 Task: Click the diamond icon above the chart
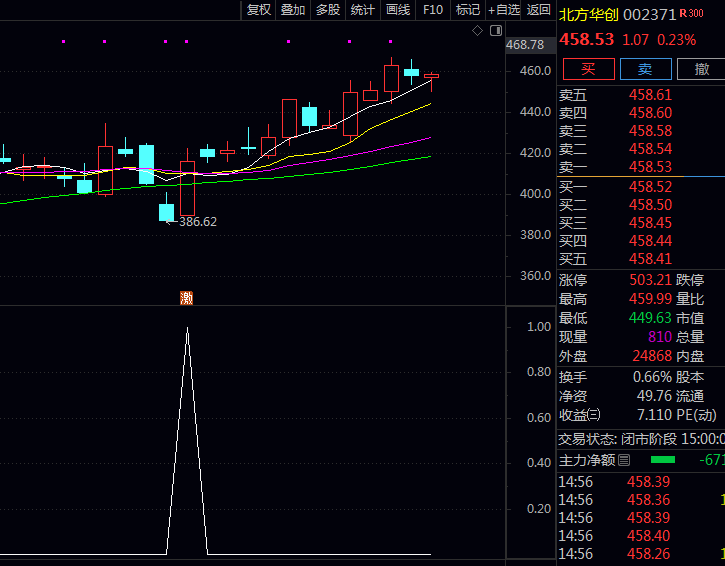pyautogui.click(x=477, y=31)
